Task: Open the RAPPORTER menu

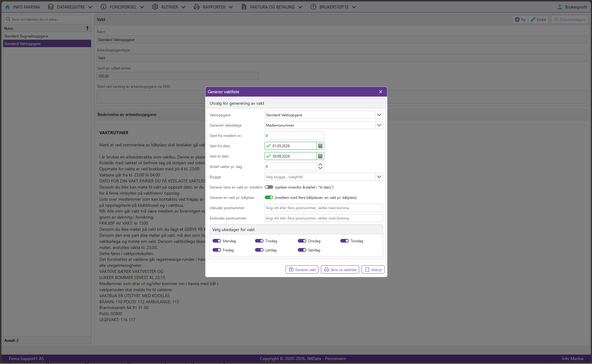Action: 213,7
